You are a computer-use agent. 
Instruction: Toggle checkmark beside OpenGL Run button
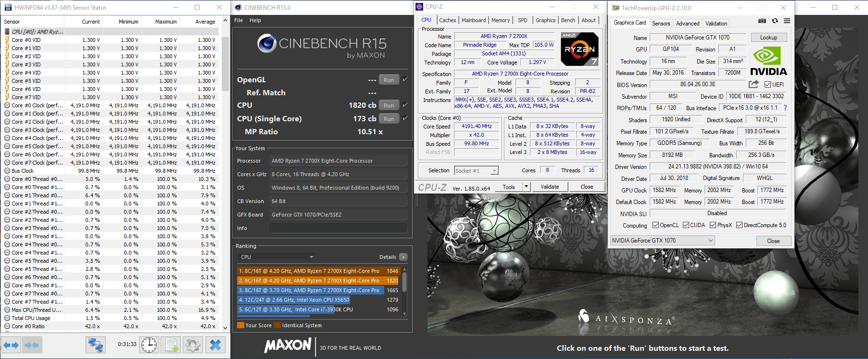tap(405, 79)
